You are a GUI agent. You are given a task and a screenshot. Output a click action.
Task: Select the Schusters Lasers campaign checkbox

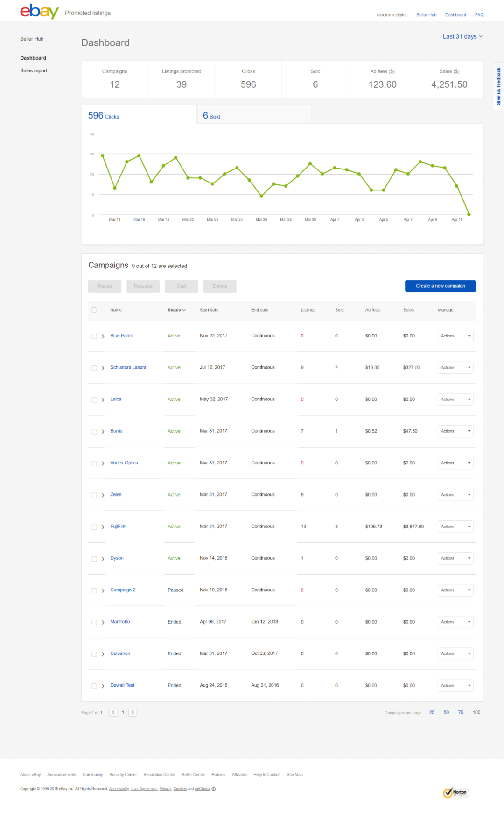pos(94,368)
